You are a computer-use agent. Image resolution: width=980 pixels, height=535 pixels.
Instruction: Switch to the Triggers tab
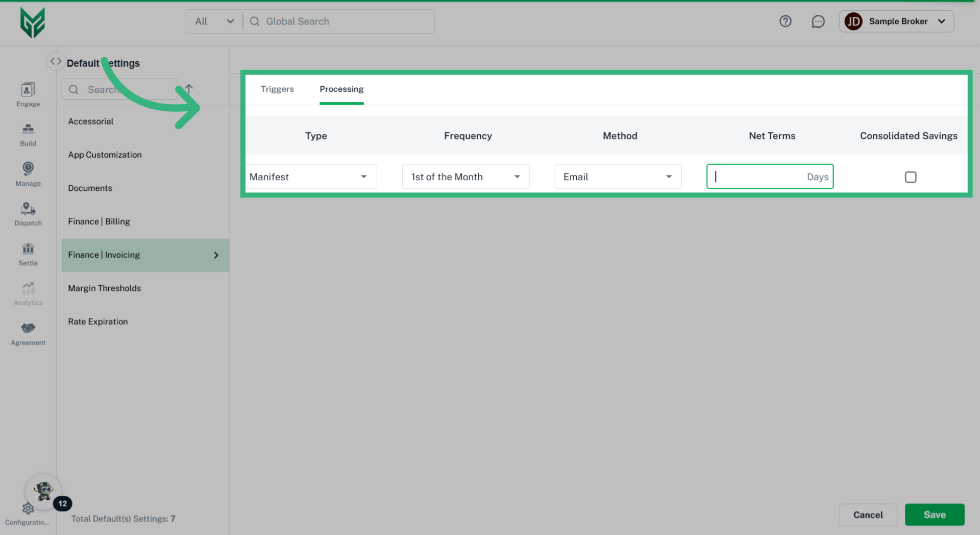277,89
